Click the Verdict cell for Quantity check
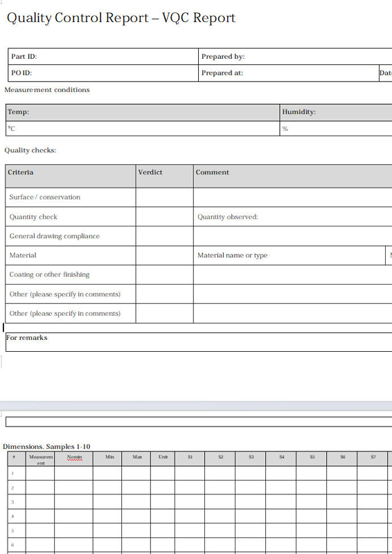The width and height of the screenshot is (392, 554). pyautogui.click(x=164, y=217)
